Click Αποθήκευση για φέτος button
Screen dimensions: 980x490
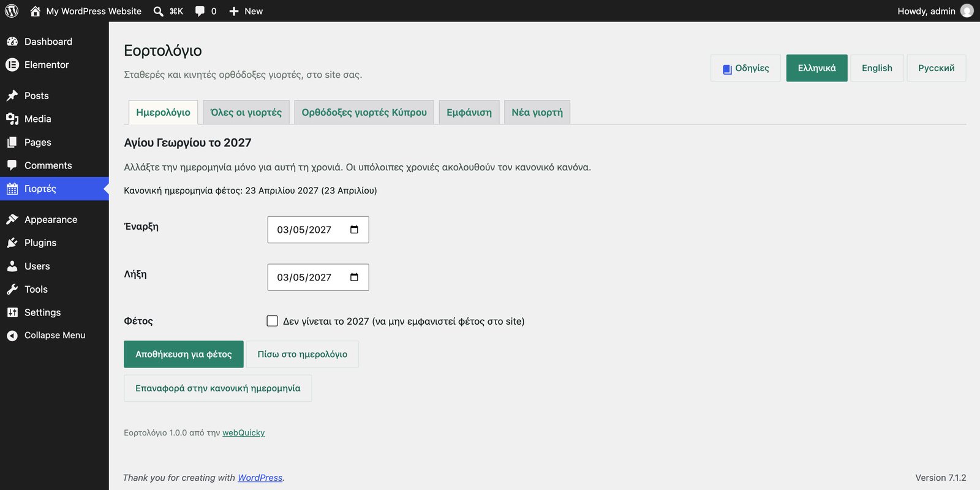184,354
